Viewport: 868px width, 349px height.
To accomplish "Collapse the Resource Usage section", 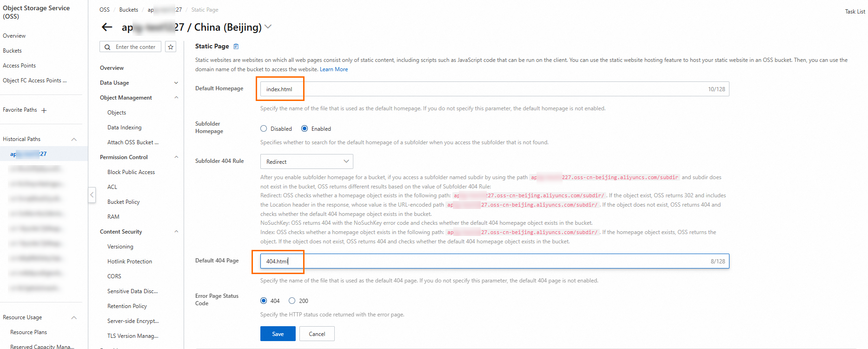I will point(74,317).
